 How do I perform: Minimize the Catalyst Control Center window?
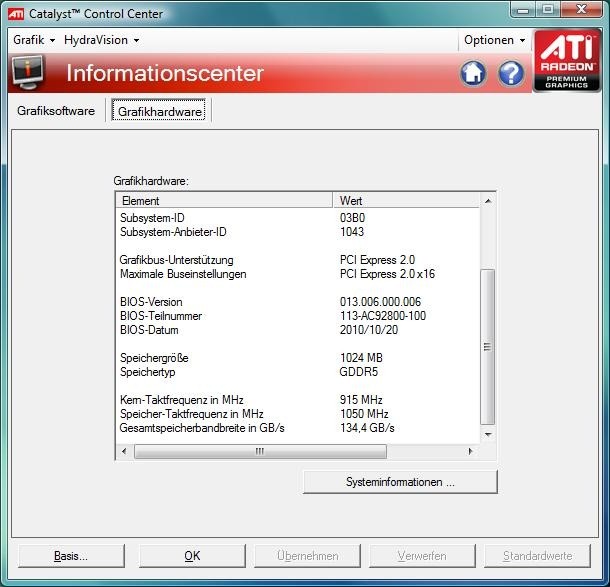[x=523, y=10]
